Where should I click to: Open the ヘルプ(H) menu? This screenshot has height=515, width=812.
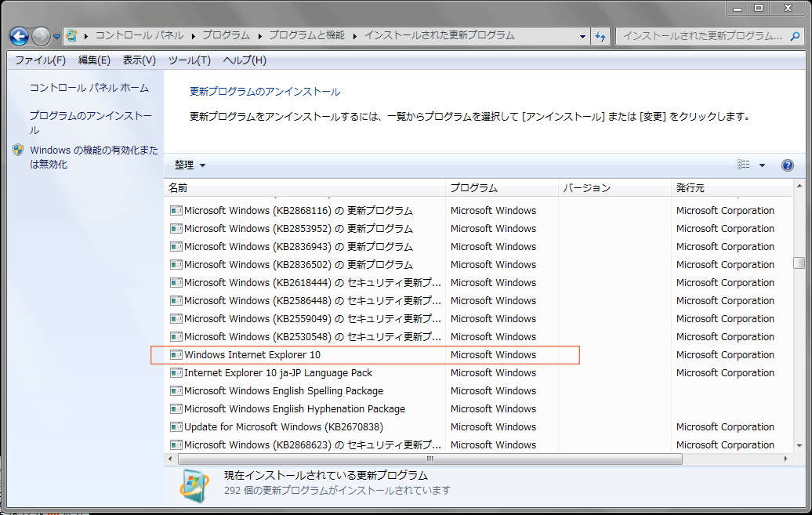(245, 60)
